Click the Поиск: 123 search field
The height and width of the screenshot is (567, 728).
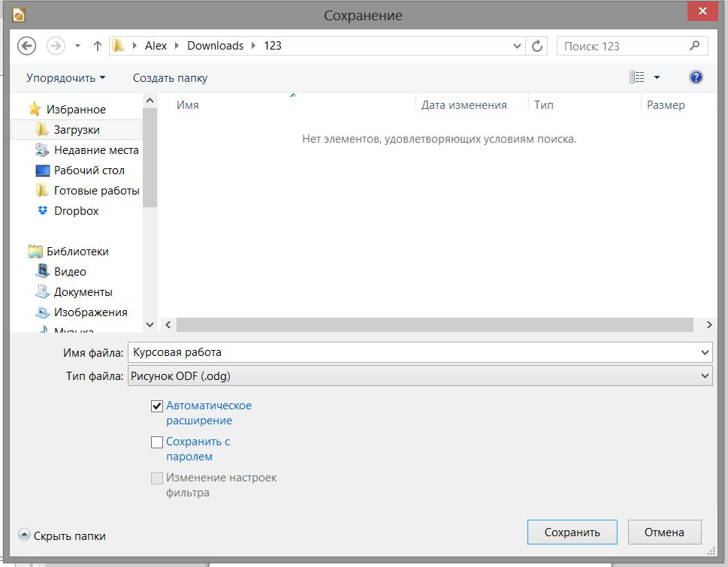pos(624,46)
